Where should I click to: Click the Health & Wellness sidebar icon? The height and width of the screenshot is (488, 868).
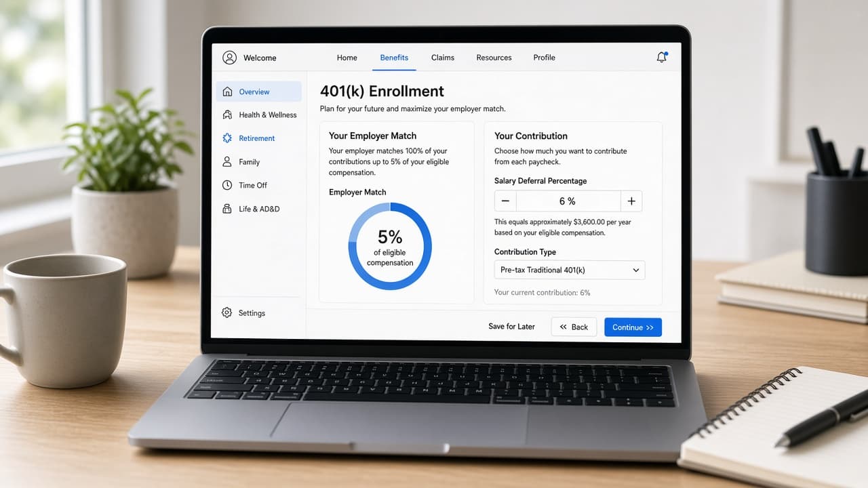227,115
